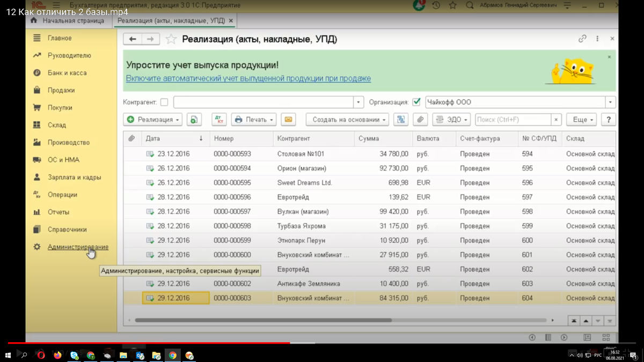
Task: Click the horizontal scrollbar of the list
Action: [x=263, y=321]
